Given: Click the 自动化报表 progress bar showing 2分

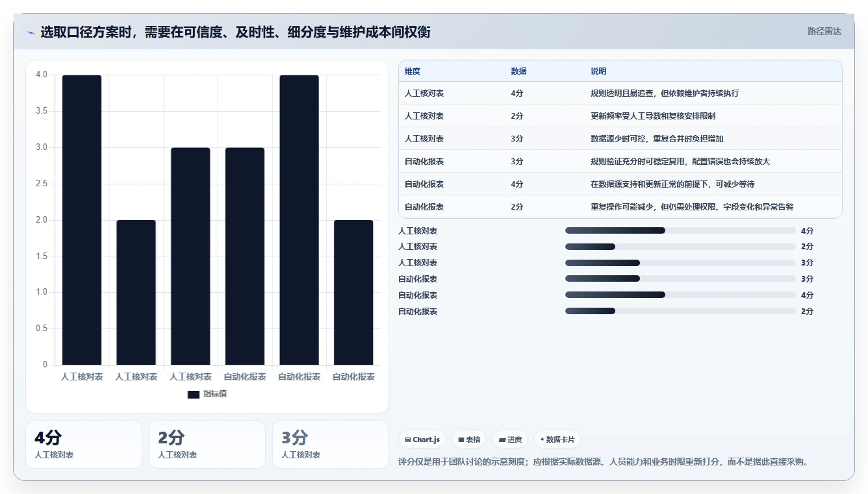Looking at the screenshot, I should click(680, 312).
